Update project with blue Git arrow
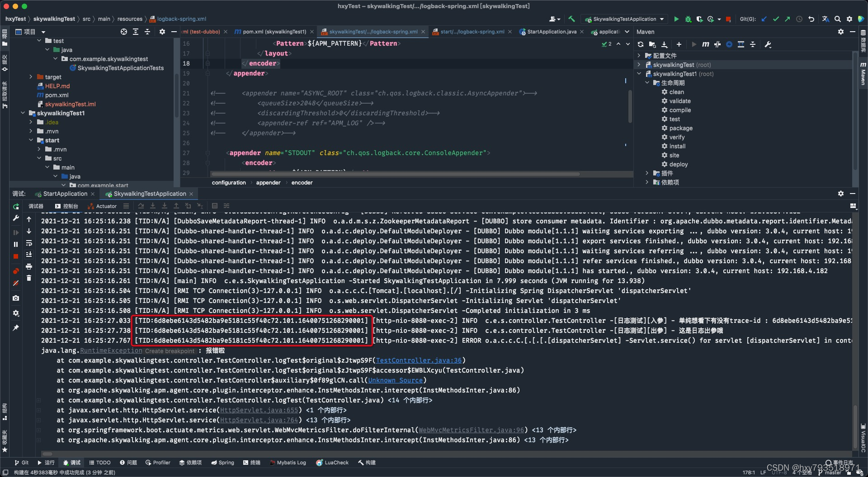Screen dimensions: 868x477 tap(764, 19)
